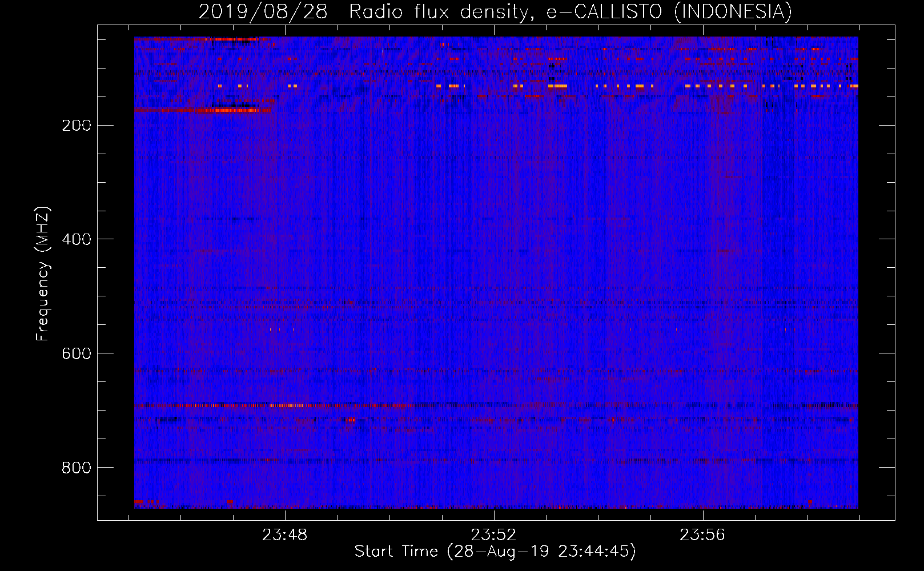Click the "Start Time (28-Aug-19 23:44:45)" x-axis label

click(495, 552)
